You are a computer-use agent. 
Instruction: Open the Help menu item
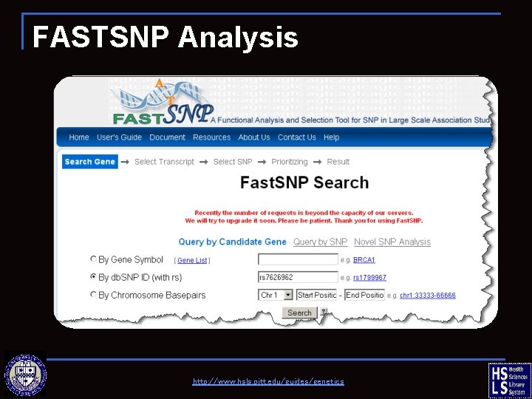[x=332, y=137]
